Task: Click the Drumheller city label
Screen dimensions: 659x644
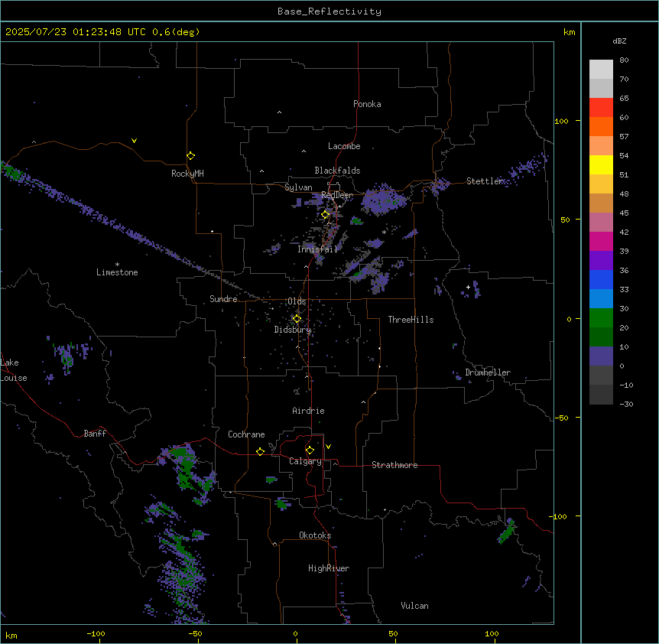Action: 488,372
